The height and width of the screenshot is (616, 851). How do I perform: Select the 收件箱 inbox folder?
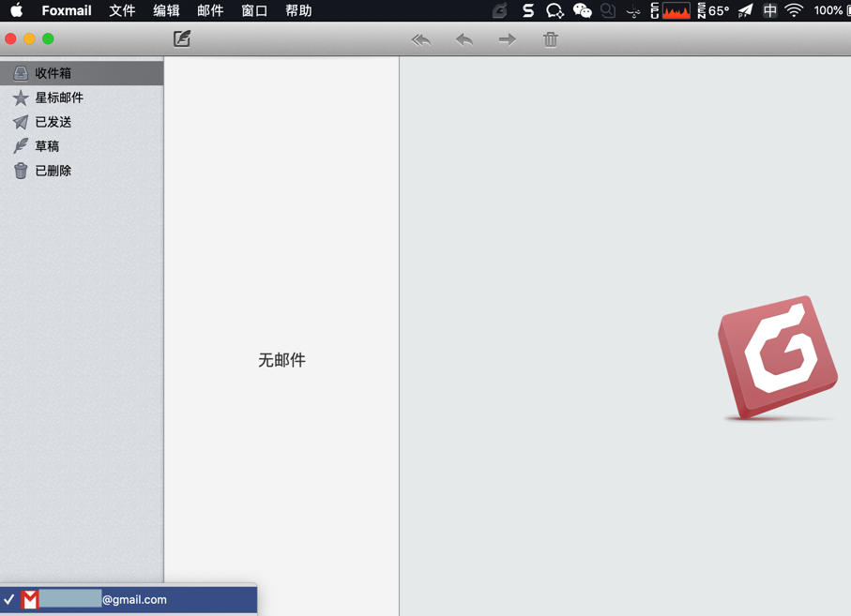point(82,73)
